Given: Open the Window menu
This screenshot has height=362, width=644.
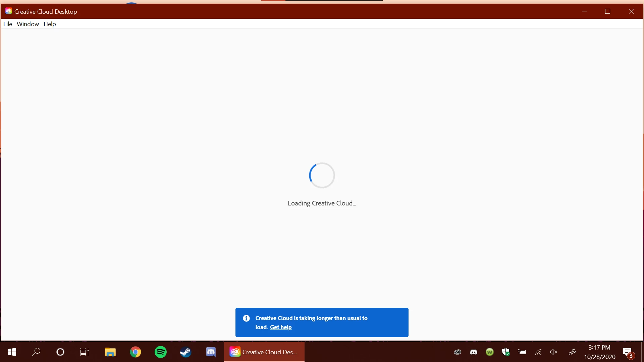Looking at the screenshot, I should [28, 24].
